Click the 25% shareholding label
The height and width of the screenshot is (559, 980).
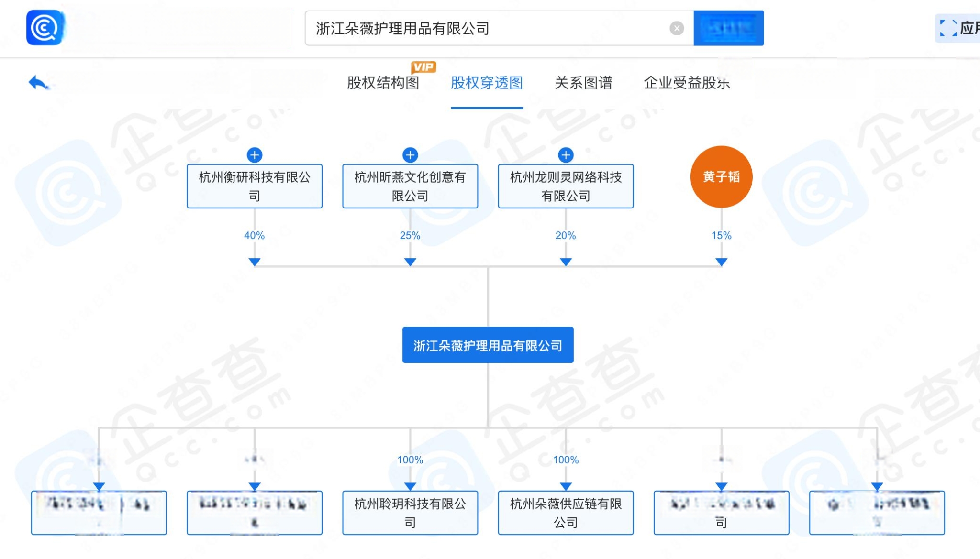pos(410,235)
